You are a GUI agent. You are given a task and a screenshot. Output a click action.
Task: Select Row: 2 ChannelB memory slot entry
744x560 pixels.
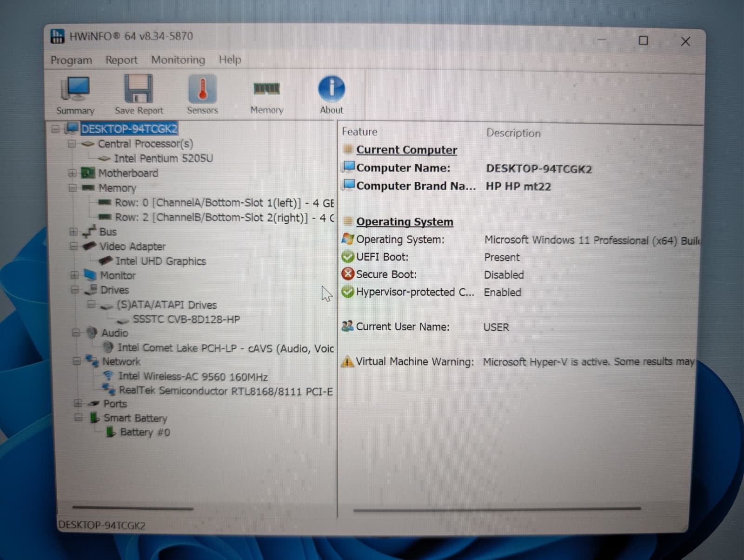tap(225, 217)
